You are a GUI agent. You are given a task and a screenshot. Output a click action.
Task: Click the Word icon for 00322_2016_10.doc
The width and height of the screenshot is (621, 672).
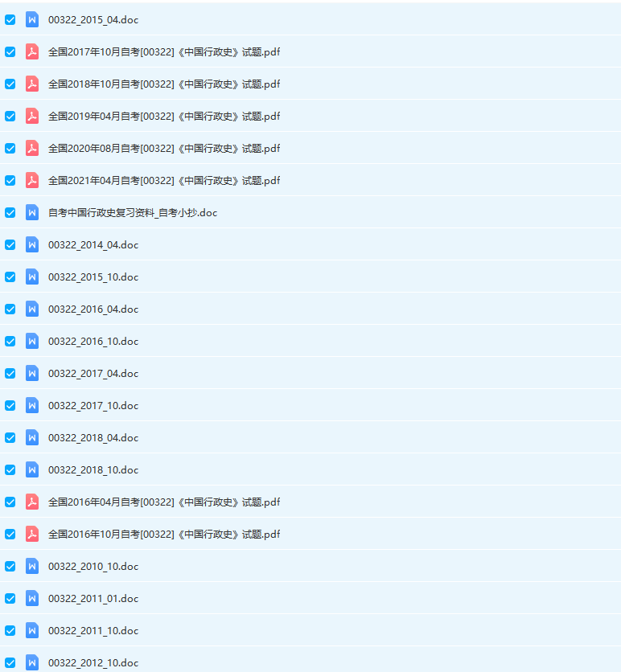(32, 341)
